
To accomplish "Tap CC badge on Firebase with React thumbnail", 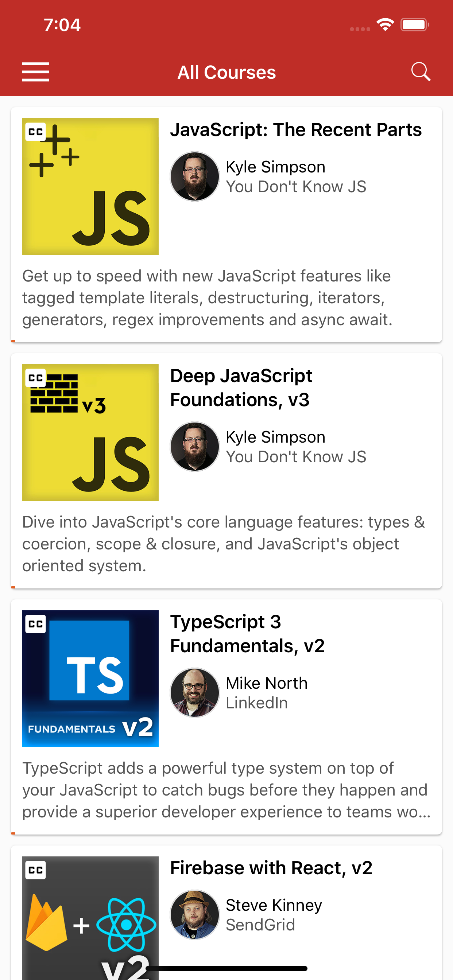I will click(x=35, y=870).
